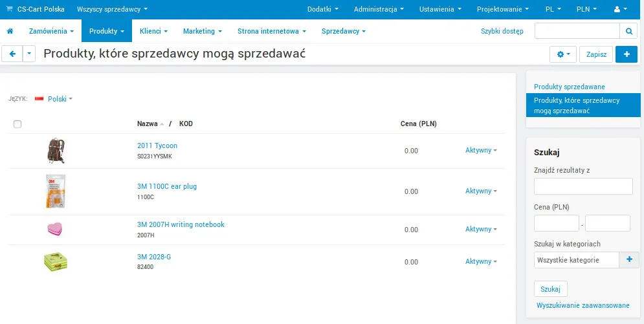Expand the PL language dropdown
The height and width of the screenshot is (324, 644).
(x=553, y=9)
